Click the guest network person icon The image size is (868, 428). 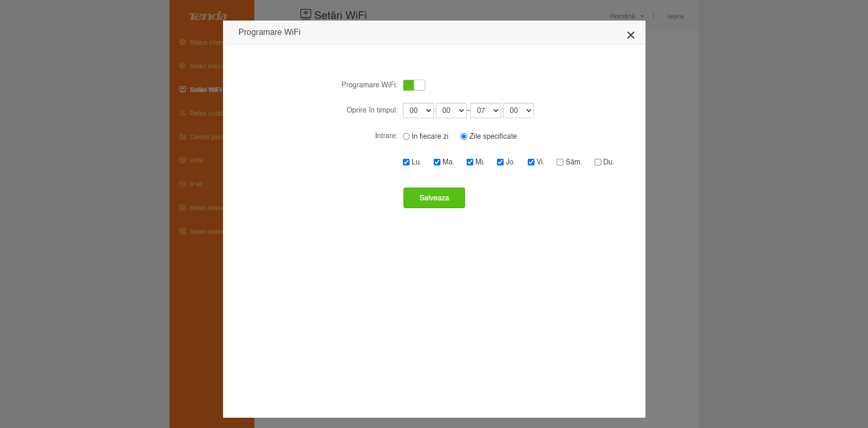182,113
